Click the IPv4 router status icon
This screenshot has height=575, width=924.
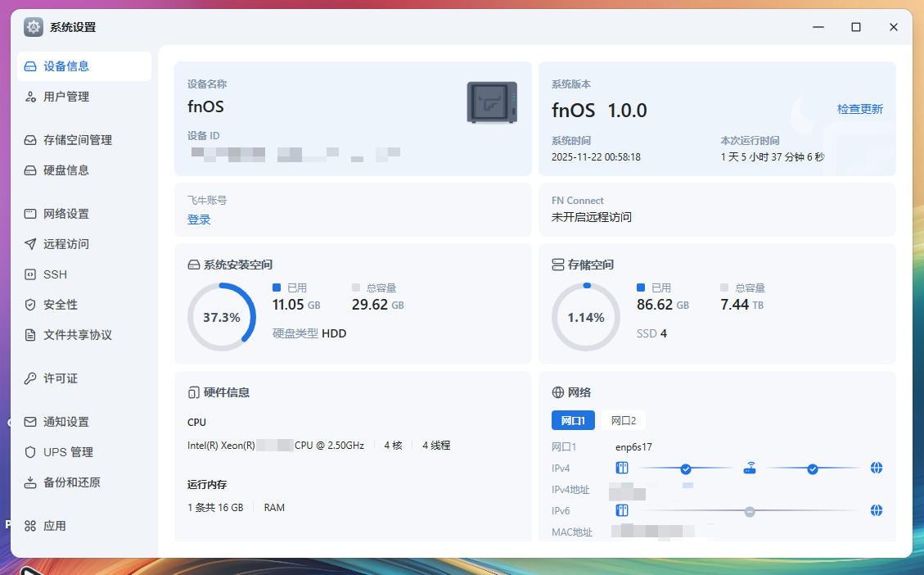[x=750, y=469]
